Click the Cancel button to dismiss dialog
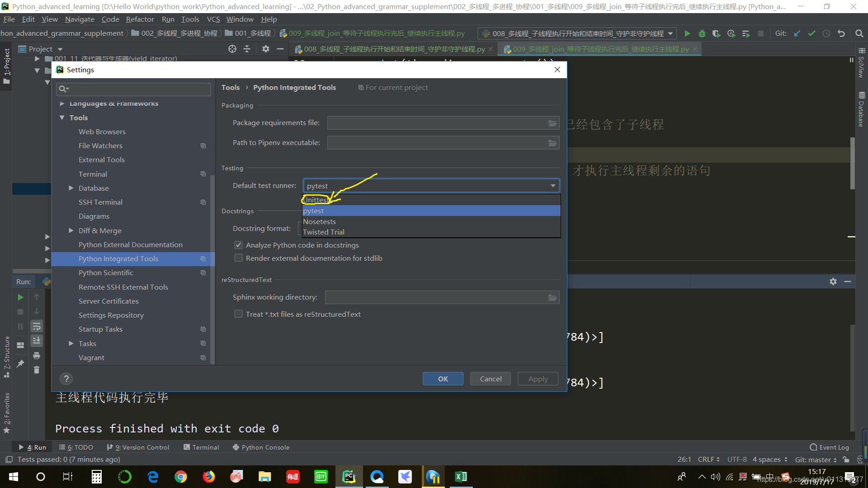Image resolution: width=868 pixels, height=488 pixels. click(x=491, y=379)
